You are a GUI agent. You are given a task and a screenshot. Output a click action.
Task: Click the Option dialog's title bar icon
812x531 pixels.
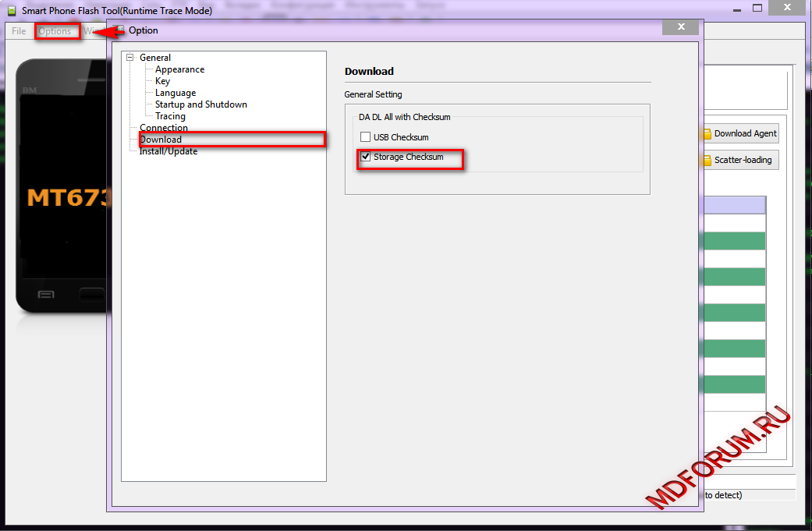(x=120, y=30)
